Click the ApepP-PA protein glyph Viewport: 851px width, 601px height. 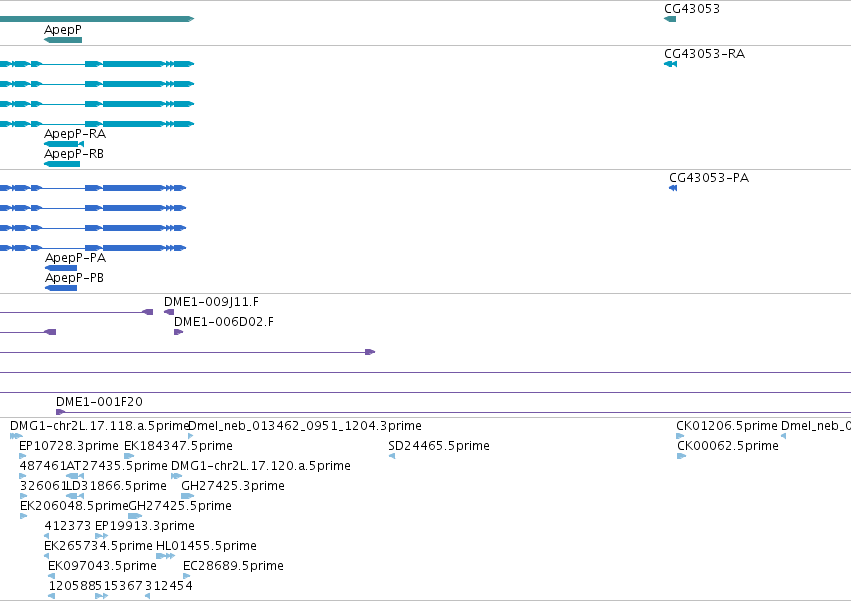click(x=61, y=268)
